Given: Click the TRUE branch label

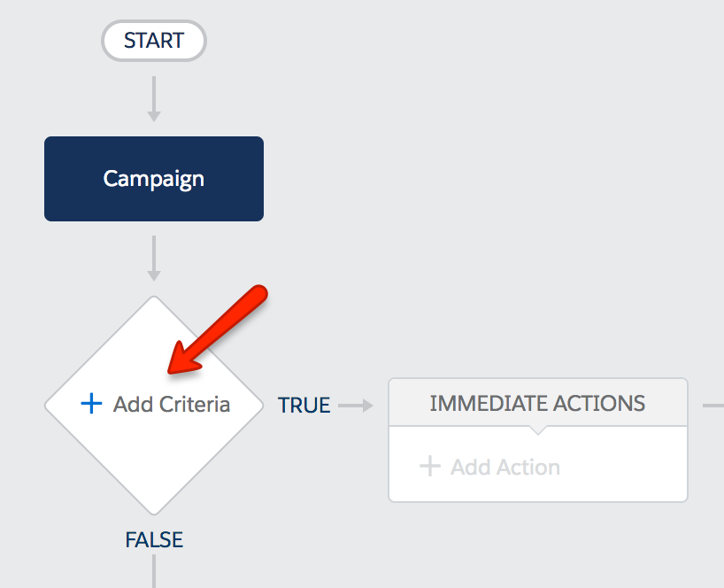Looking at the screenshot, I should [x=304, y=406].
